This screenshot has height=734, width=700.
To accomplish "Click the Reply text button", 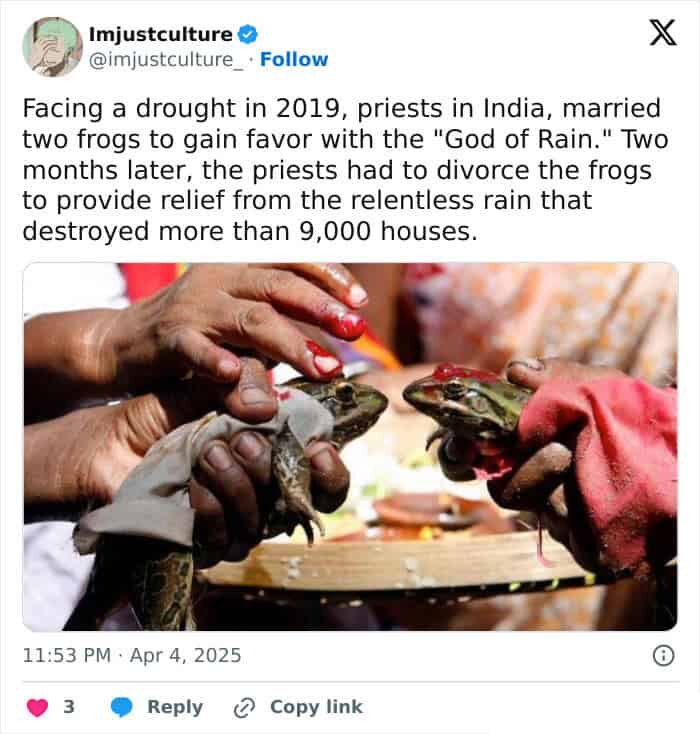I will (175, 707).
